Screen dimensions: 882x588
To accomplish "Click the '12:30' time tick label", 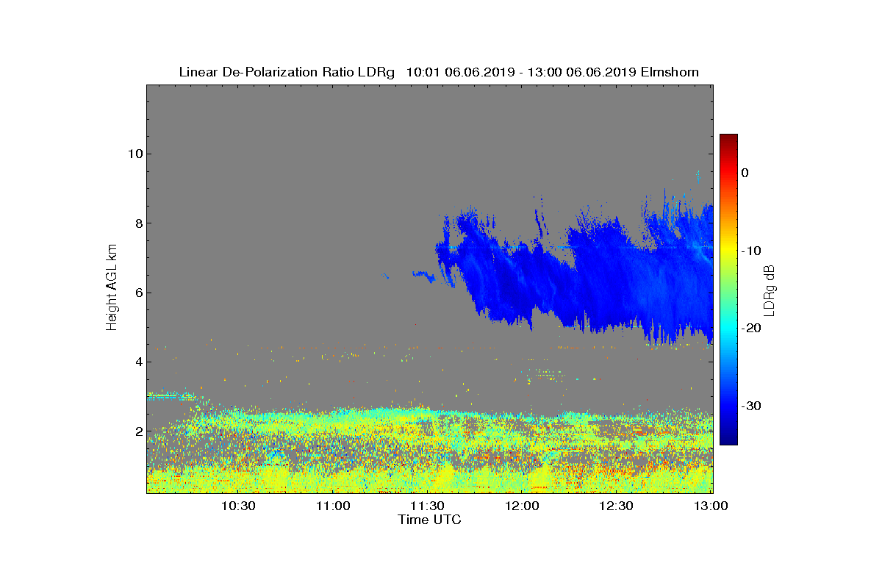I will (617, 506).
